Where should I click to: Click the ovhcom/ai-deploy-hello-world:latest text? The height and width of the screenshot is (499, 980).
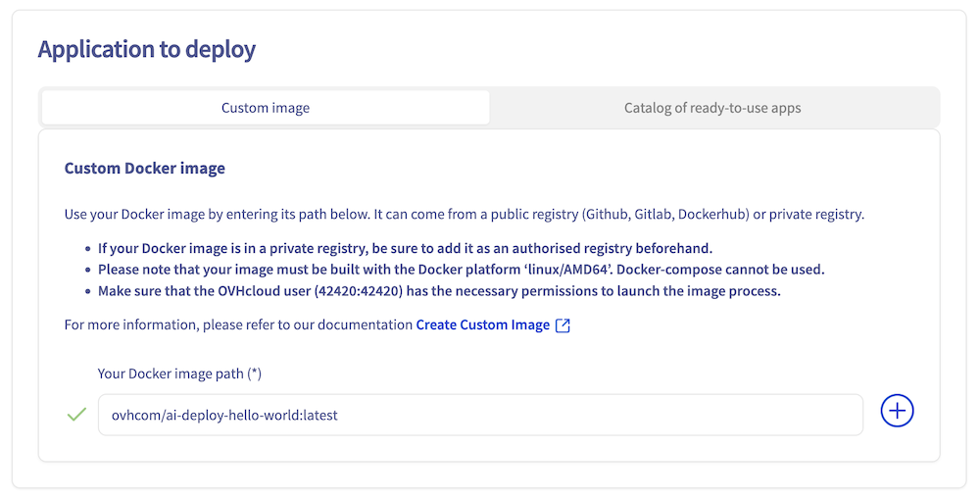click(x=224, y=415)
